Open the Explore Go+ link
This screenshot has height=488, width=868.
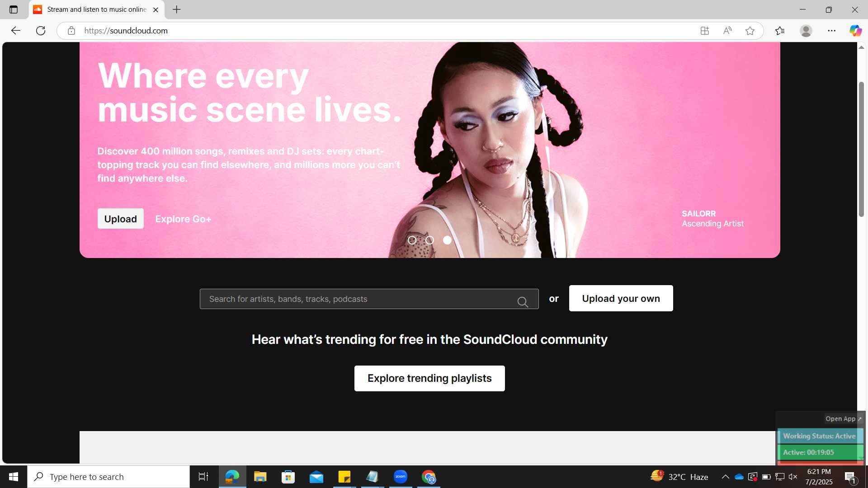pyautogui.click(x=183, y=219)
